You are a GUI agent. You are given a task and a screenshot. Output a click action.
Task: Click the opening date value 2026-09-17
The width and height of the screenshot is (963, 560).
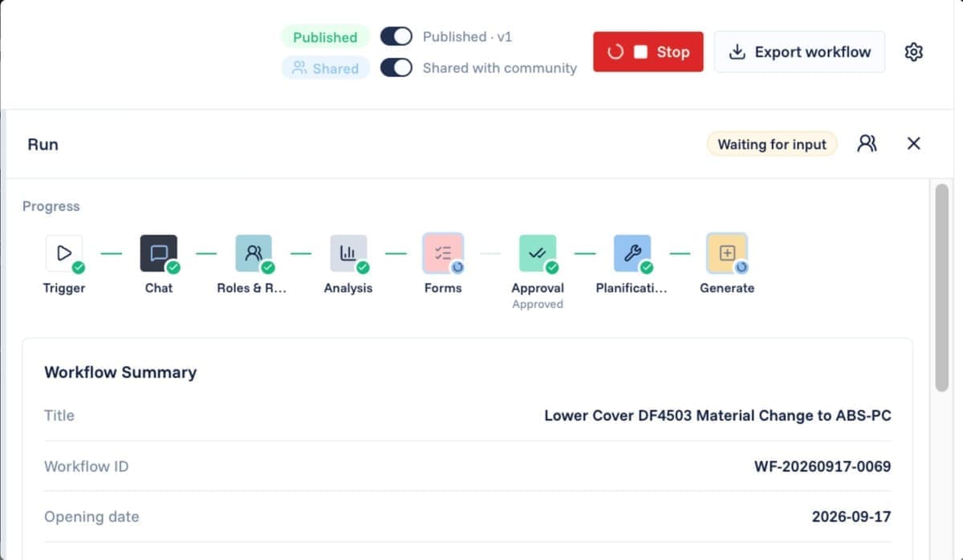click(x=851, y=517)
